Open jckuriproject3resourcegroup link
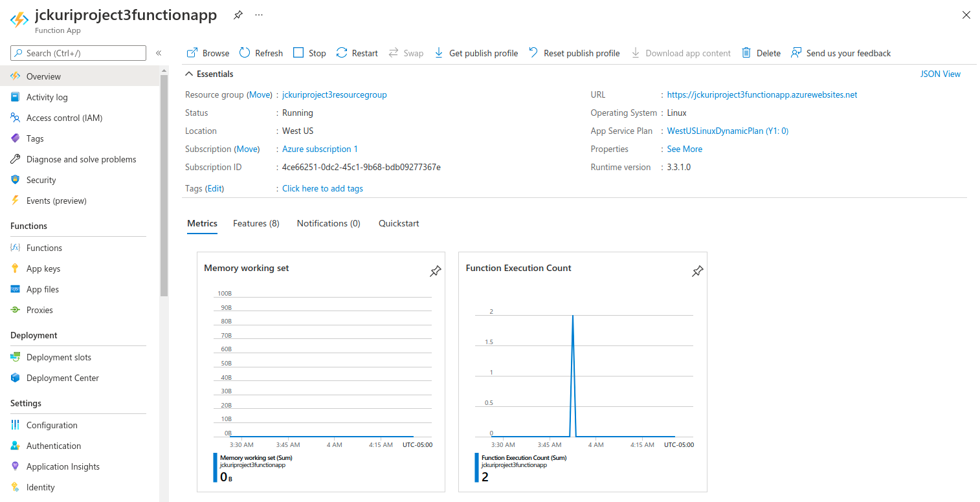This screenshot has height=502, width=980. click(x=335, y=94)
